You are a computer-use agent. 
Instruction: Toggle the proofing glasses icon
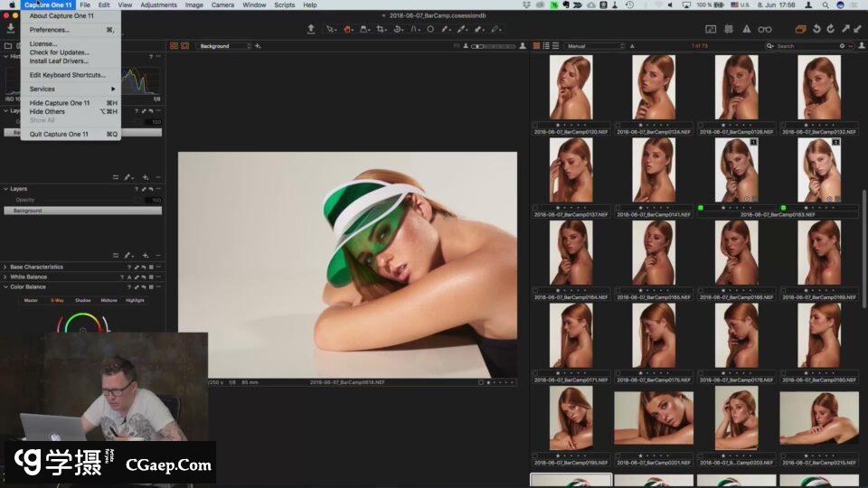click(764, 29)
